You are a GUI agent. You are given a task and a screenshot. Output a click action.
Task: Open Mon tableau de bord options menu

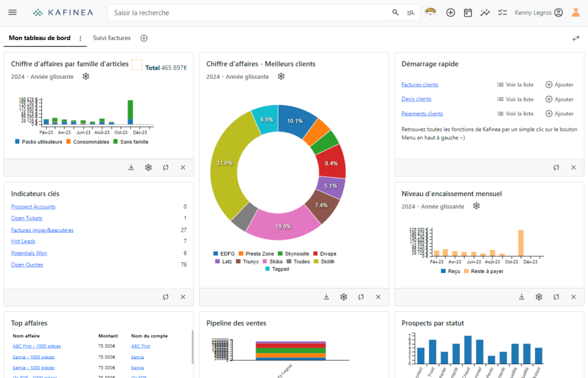pos(80,38)
